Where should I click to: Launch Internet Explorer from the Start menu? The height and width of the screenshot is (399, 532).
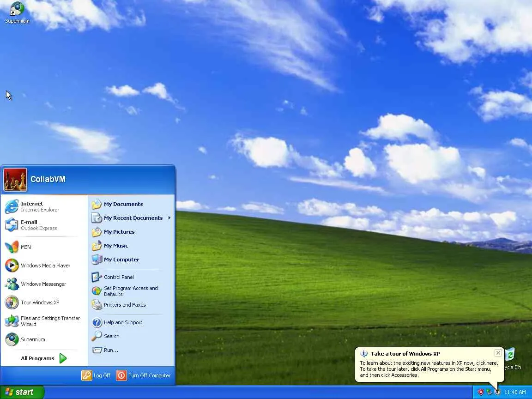click(x=44, y=206)
